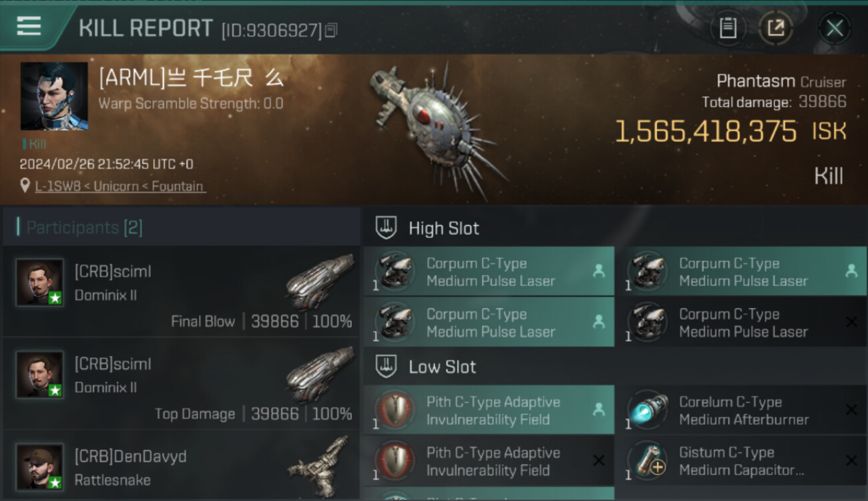Share kill report via export icon
The image size is (868, 501).
tap(776, 28)
